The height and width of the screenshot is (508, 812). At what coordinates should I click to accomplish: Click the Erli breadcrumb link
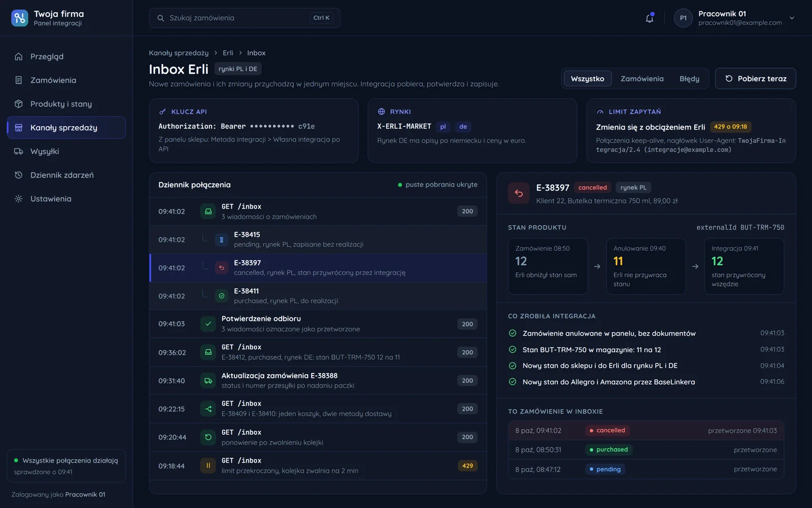(x=228, y=53)
